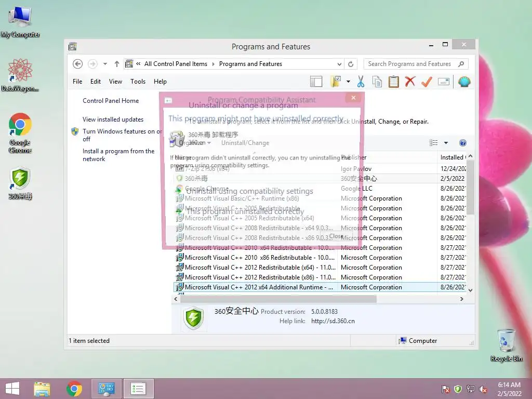Click the vertical scrollbar thumb
The width and height of the screenshot is (532, 399).
(x=470, y=187)
